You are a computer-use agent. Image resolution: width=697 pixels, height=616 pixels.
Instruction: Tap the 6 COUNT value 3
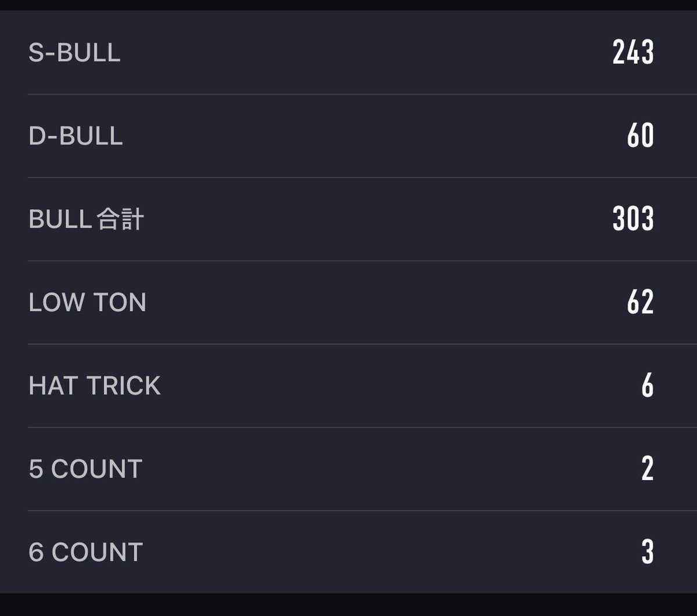coord(648,552)
